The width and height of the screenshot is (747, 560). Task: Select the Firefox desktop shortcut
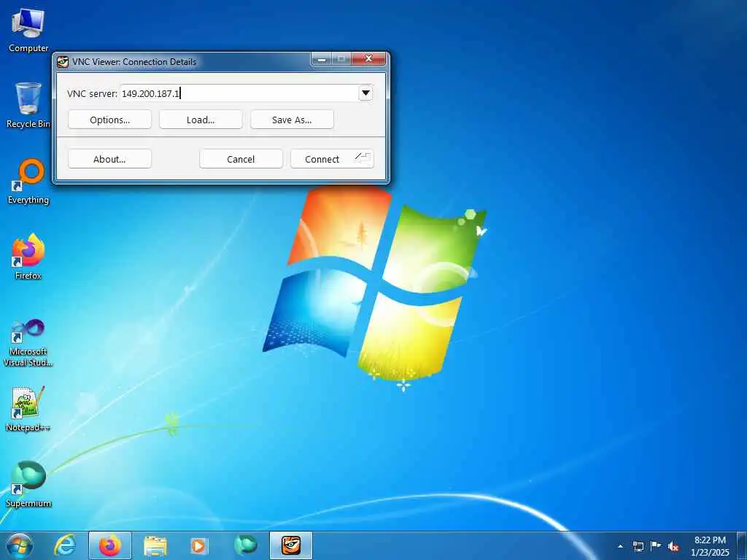tap(28, 257)
